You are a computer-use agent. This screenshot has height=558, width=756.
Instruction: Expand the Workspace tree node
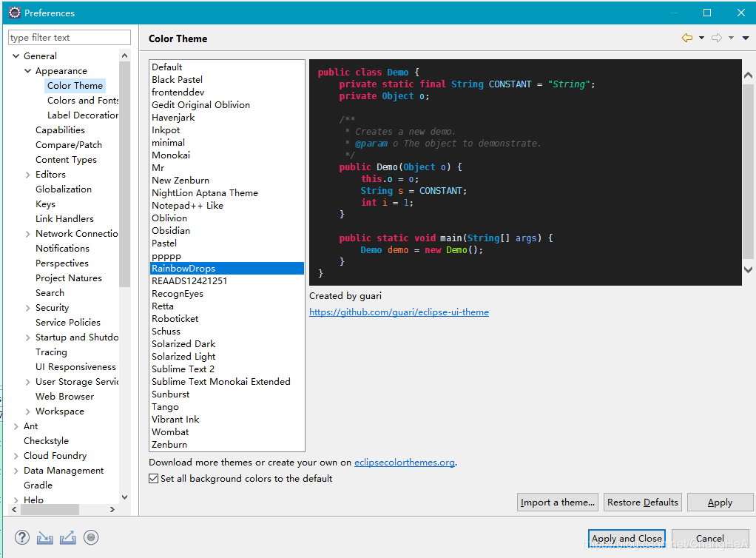click(27, 411)
